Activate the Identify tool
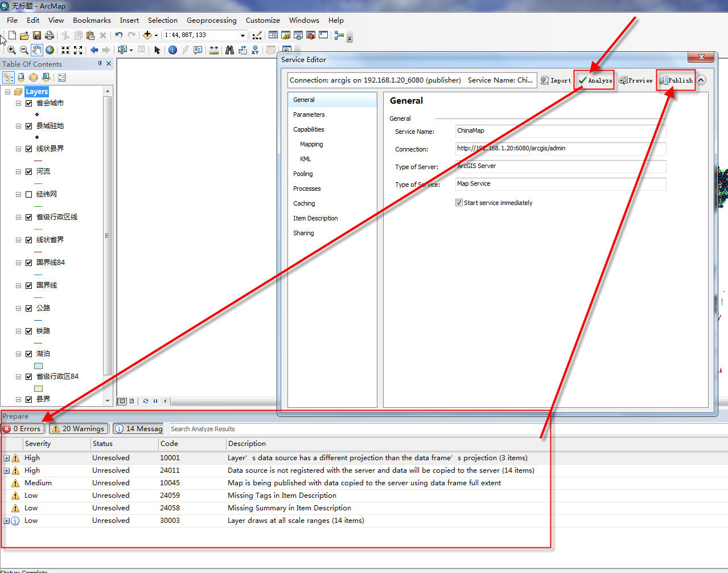Image resolution: width=728 pixels, height=573 pixels. (172, 50)
